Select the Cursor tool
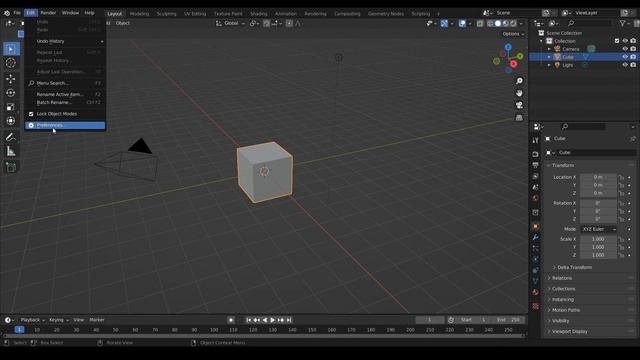640x360 pixels. [11, 63]
